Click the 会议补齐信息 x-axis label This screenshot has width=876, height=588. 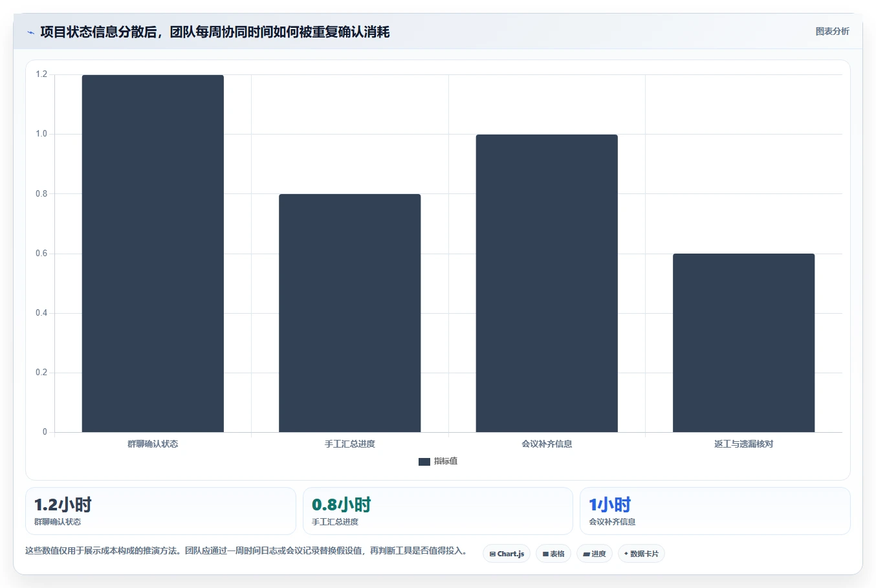[547, 444]
